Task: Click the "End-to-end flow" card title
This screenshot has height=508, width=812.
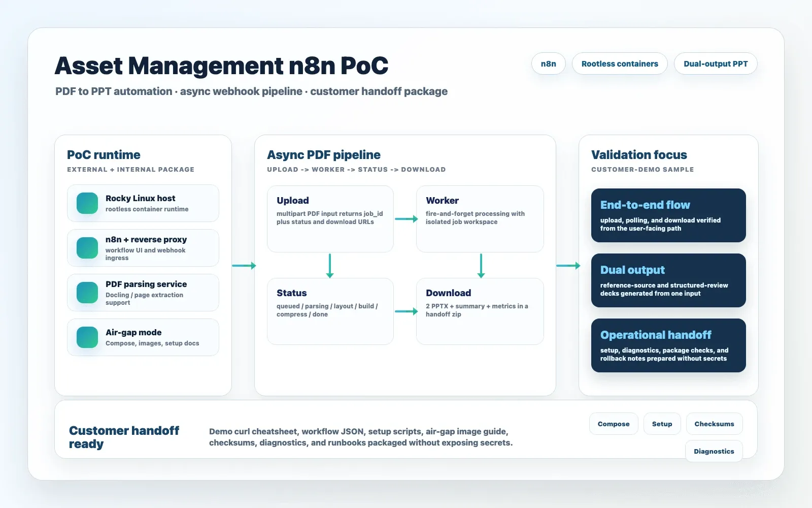Action: (645, 205)
